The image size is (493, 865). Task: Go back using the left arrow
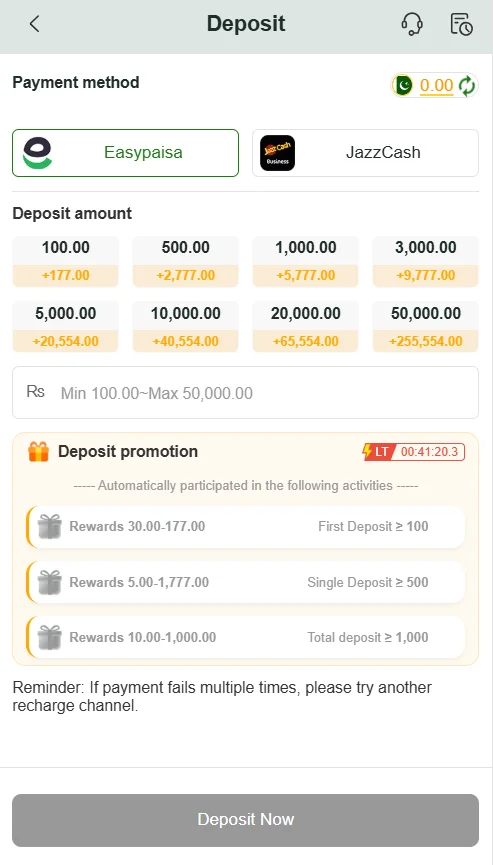34,24
